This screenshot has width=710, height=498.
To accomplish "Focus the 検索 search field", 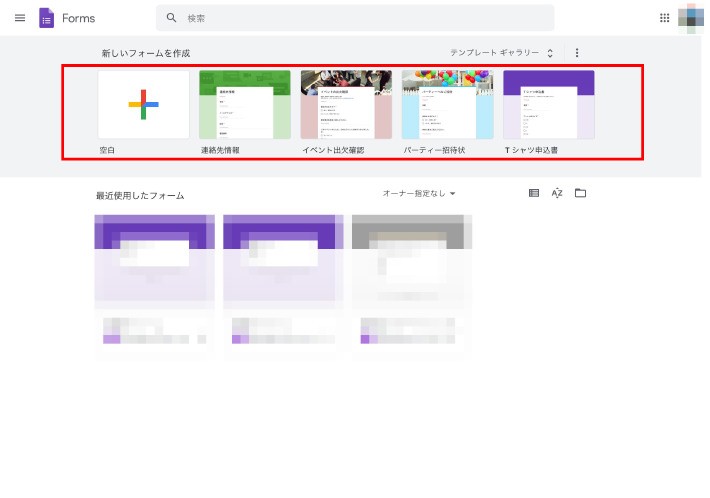I will (355, 18).
